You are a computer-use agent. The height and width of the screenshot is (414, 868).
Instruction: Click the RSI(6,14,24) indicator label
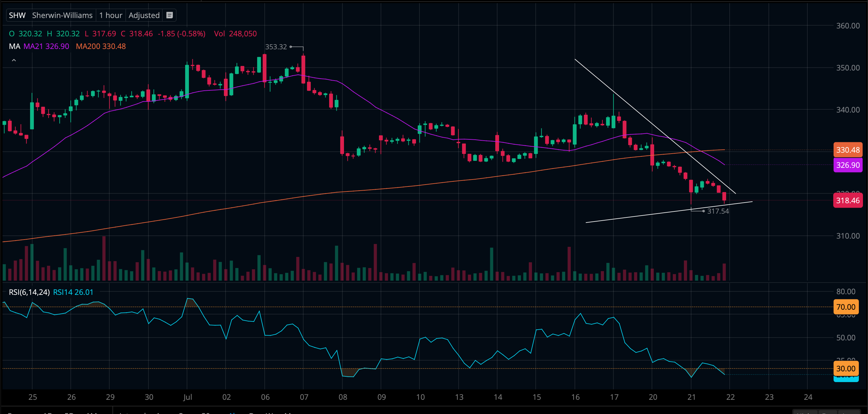29,292
